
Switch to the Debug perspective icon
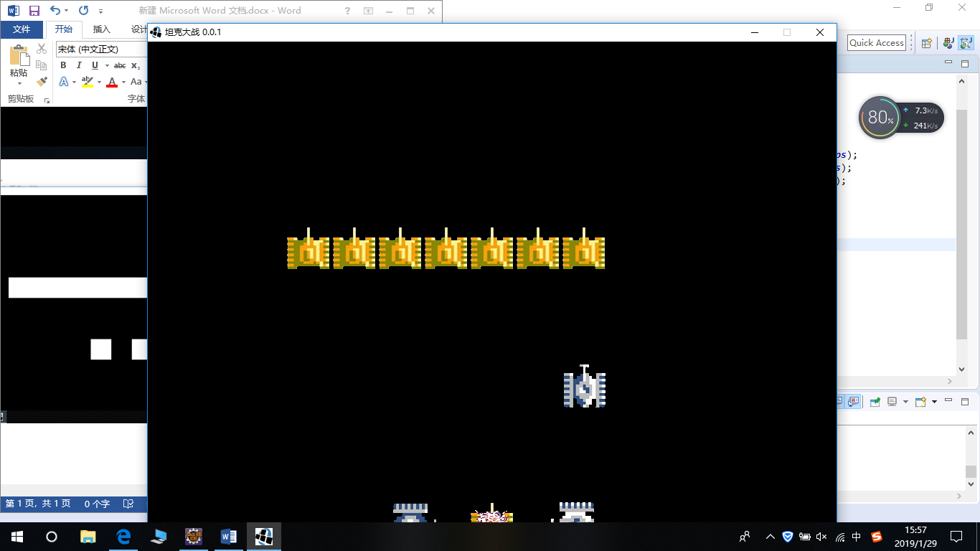[x=966, y=43]
